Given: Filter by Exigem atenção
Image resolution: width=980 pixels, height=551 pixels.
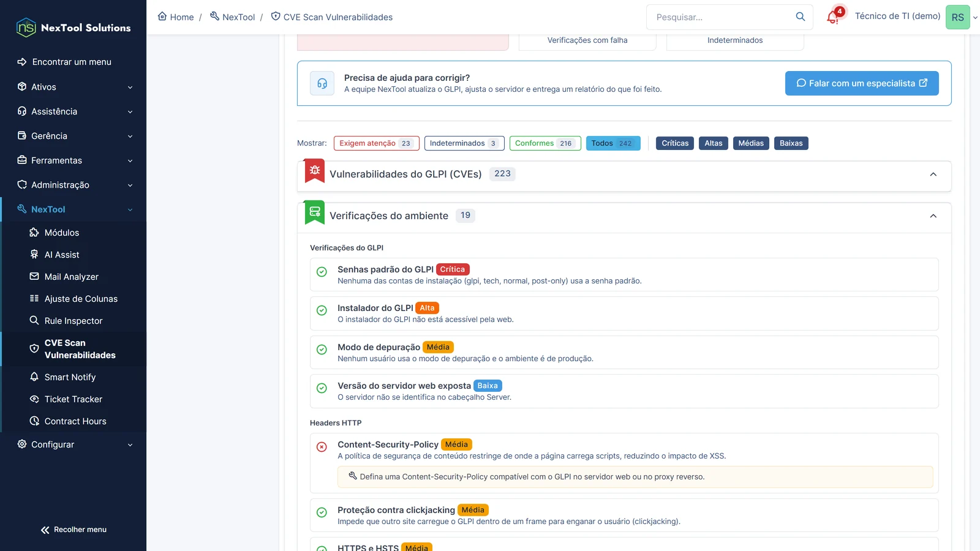Looking at the screenshot, I should click(x=377, y=143).
